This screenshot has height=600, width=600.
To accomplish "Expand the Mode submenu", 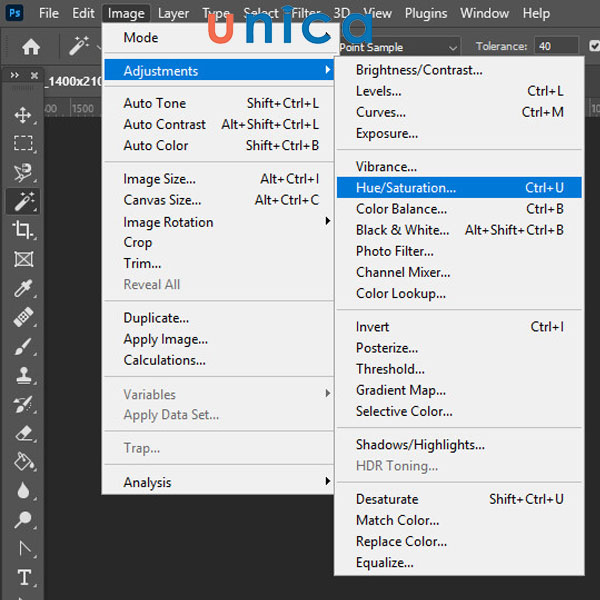I will click(140, 37).
